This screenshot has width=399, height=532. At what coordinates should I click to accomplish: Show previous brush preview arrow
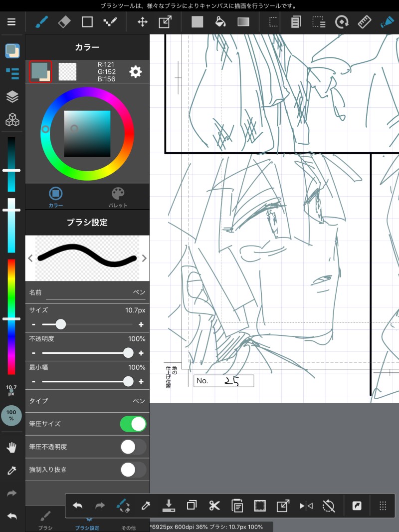30,258
